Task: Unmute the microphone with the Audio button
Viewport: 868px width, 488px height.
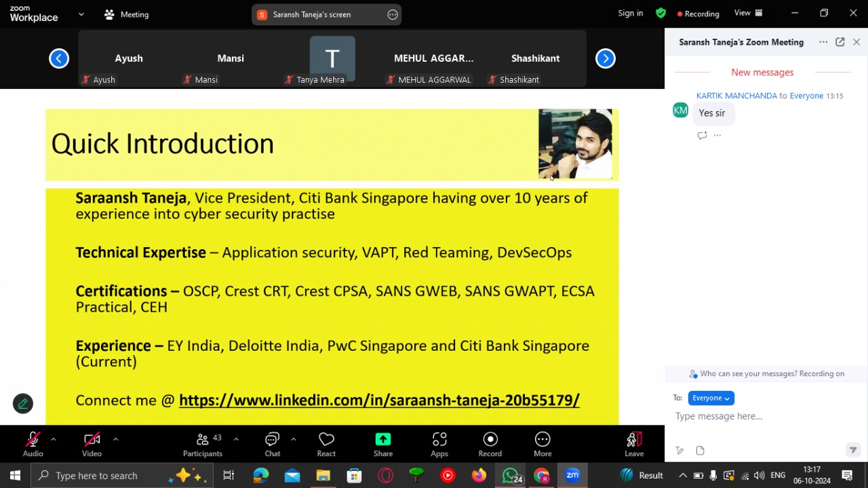Action: [33, 445]
